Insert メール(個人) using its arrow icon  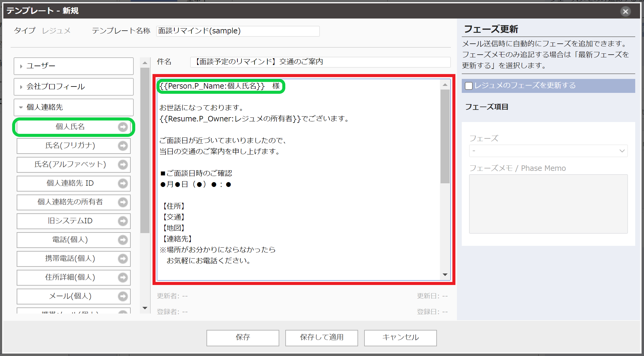(x=123, y=296)
